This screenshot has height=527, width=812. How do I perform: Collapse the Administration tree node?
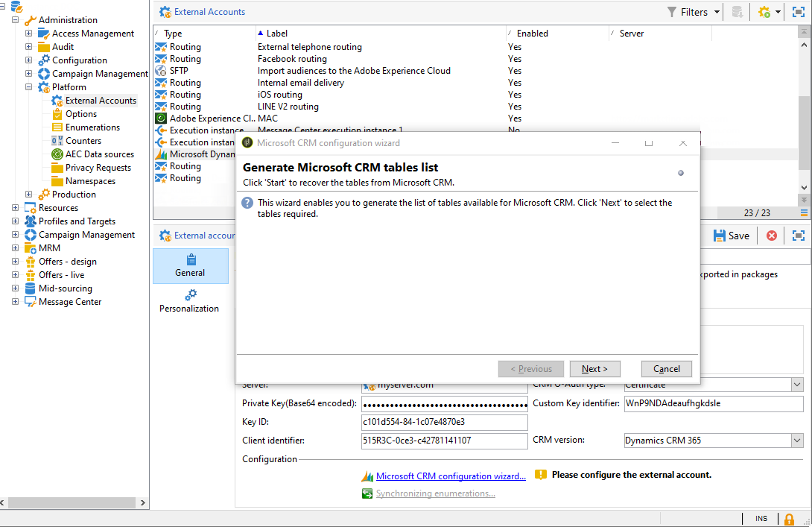(15, 20)
